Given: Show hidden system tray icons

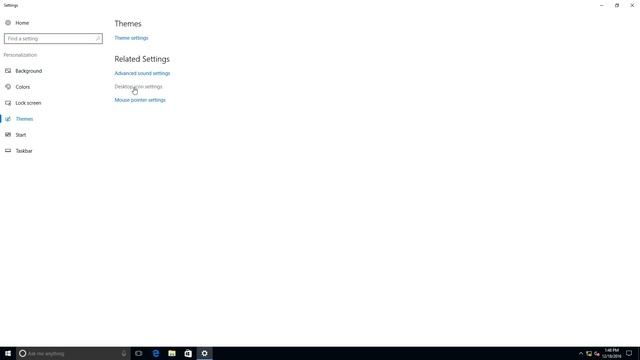Looking at the screenshot, I should 581,353.
